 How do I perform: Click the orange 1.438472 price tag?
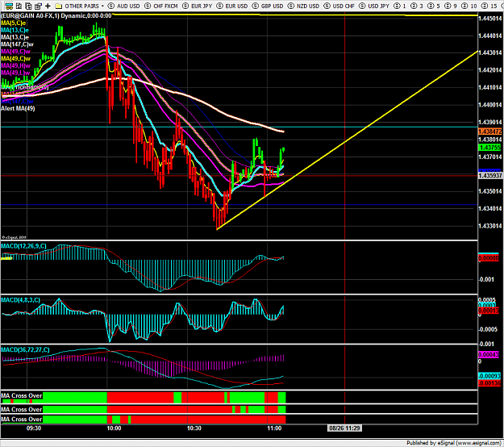(x=489, y=132)
